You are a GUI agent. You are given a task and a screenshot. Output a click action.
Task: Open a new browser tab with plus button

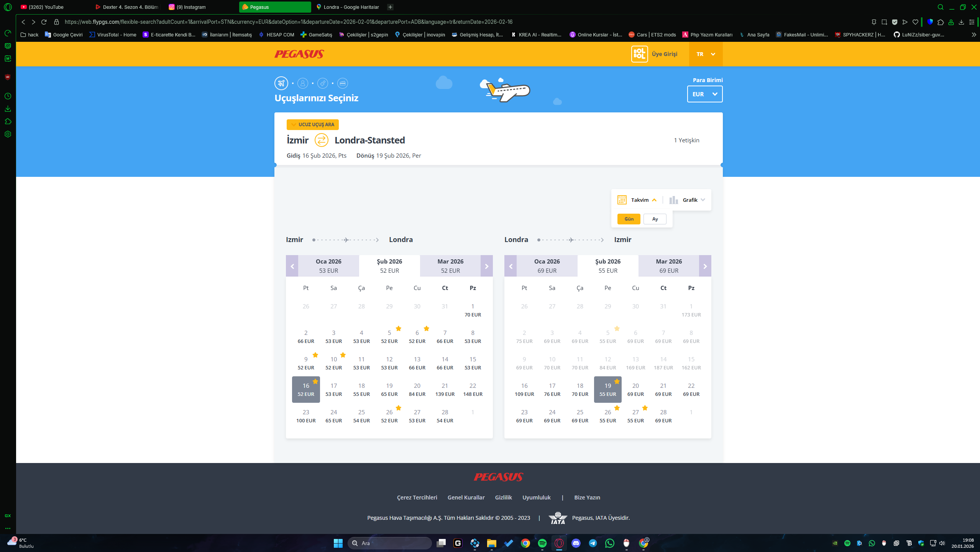390,7
